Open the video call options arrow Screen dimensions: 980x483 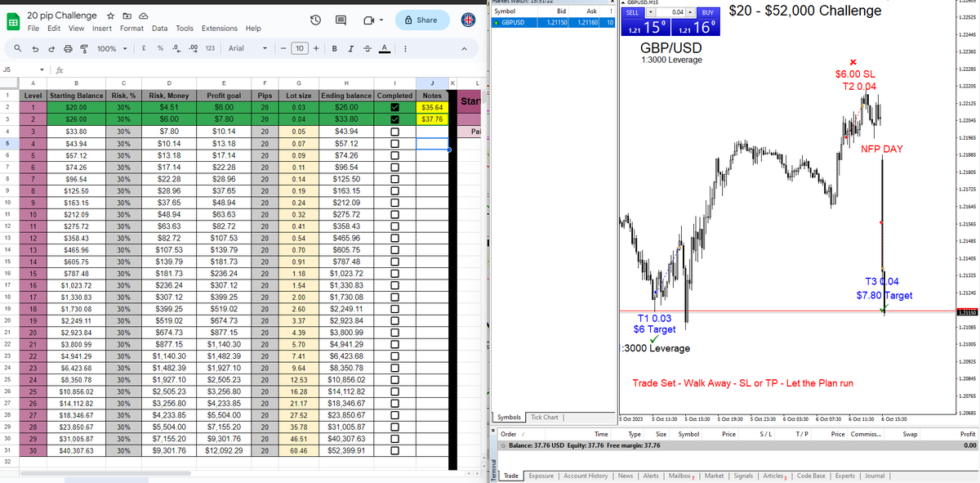[x=381, y=20]
